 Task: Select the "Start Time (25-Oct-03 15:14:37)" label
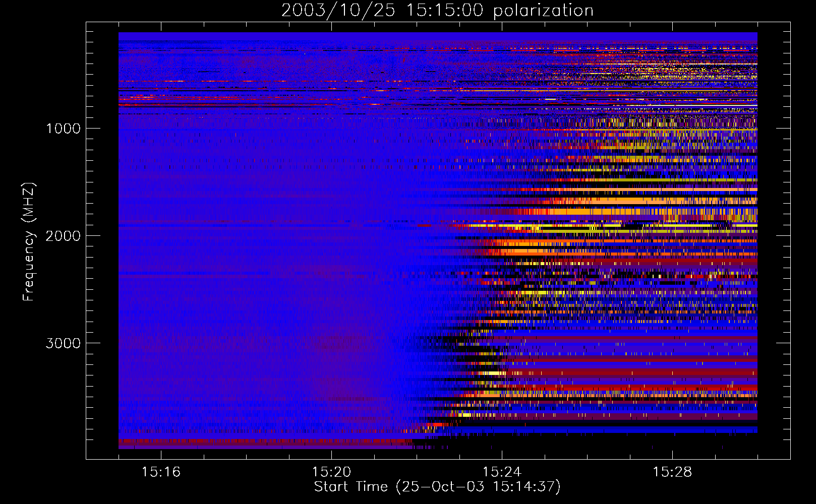437,487
